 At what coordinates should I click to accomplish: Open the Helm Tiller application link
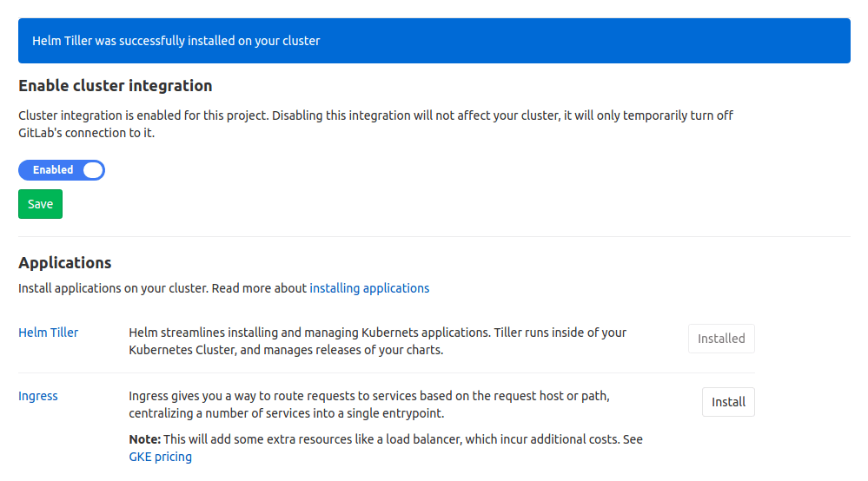48,333
